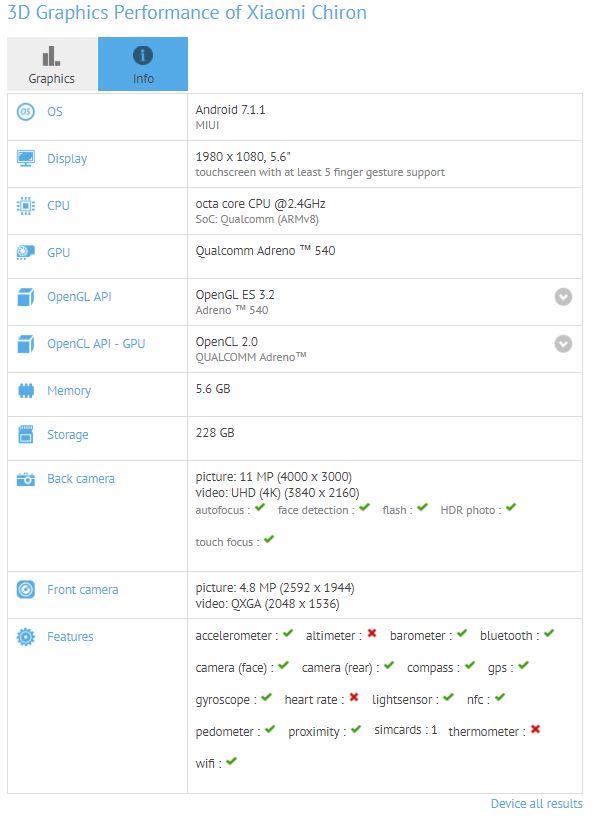Expand the OpenCL 2.0 details
This screenshot has width=614, height=817.
(564, 344)
